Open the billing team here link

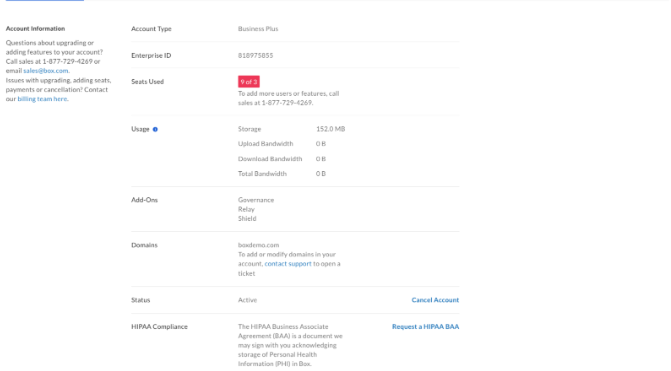coord(42,99)
